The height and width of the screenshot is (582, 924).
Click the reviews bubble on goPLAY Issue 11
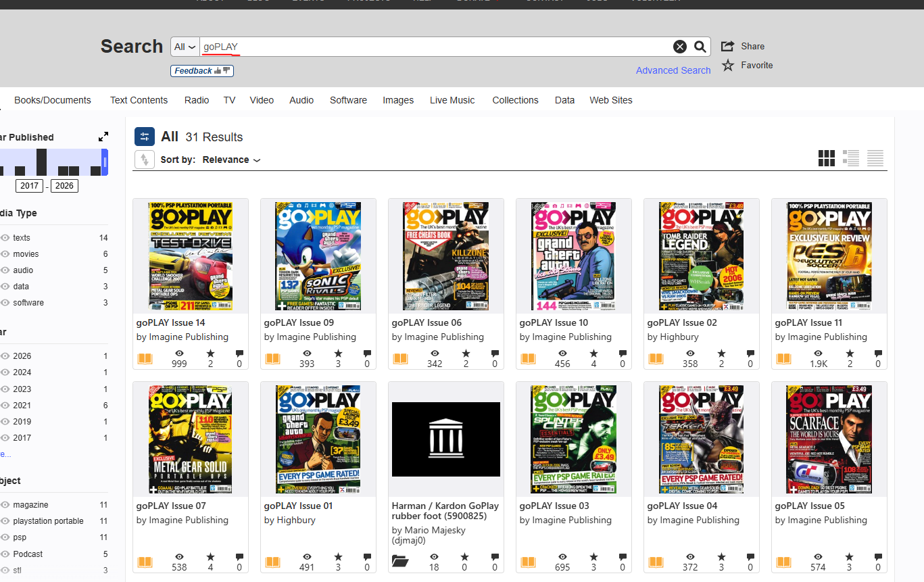(x=878, y=354)
